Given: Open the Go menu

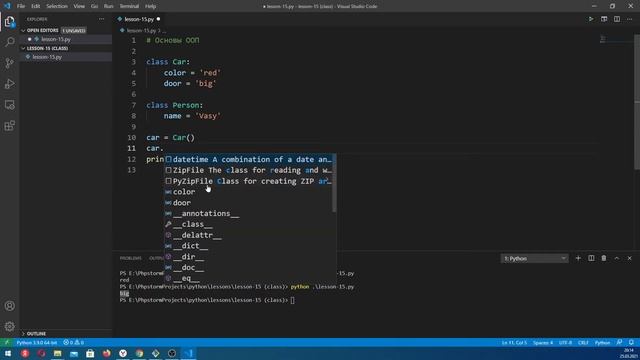Looking at the screenshot, I should click(94, 6).
